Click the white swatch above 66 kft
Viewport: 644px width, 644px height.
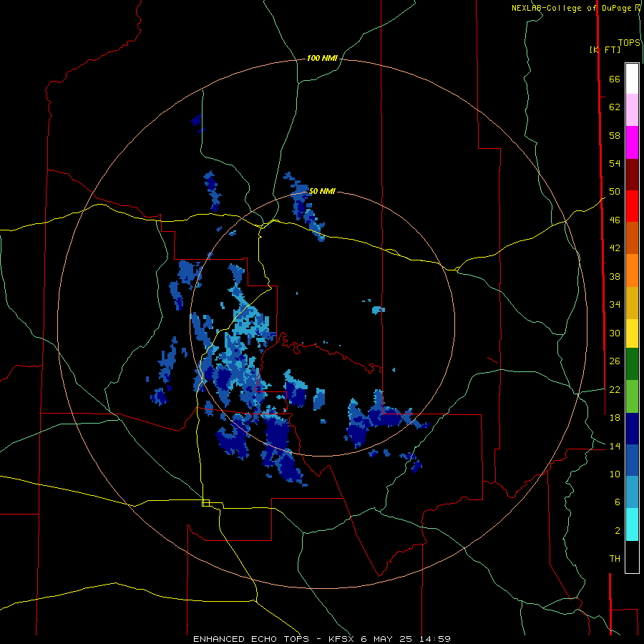(x=632, y=79)
